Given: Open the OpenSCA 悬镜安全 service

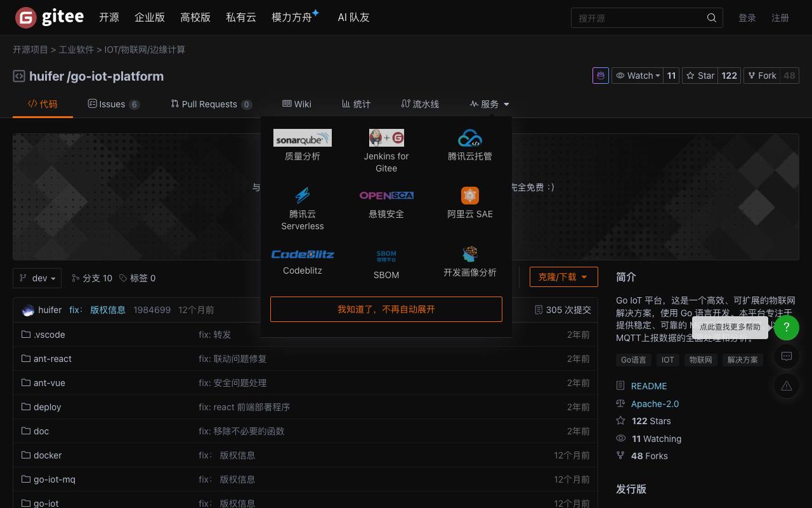Looking at the screenshot, I should click(386, 203).
